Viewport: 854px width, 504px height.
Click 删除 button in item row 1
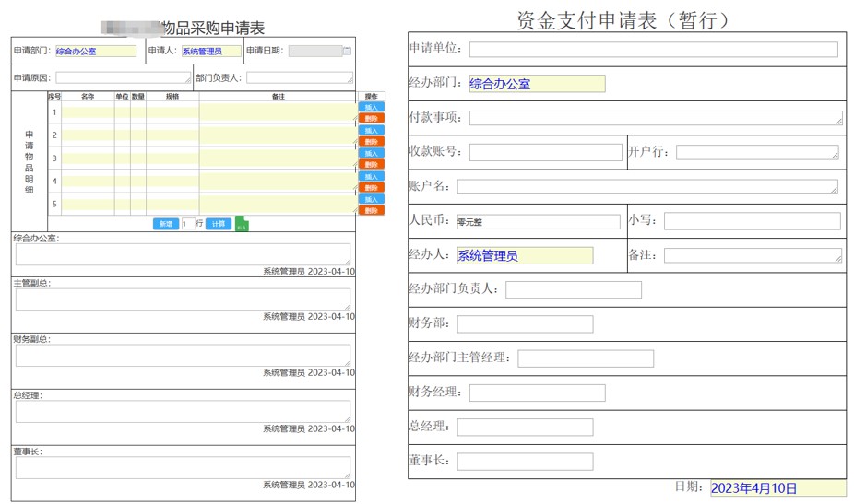[x=372, y=118]
